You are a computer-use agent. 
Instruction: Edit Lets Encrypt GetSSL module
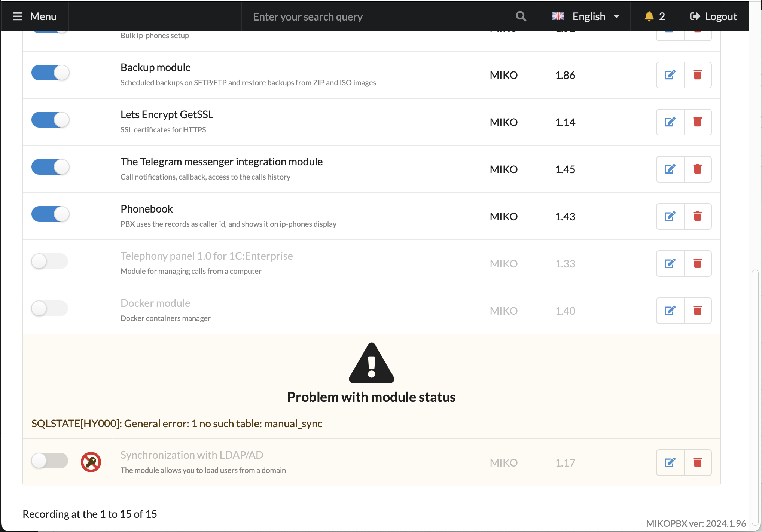pos(670,122)
